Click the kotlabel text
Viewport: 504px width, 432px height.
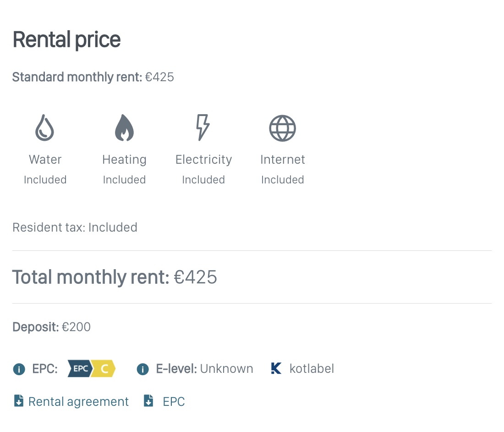(312, 369)
